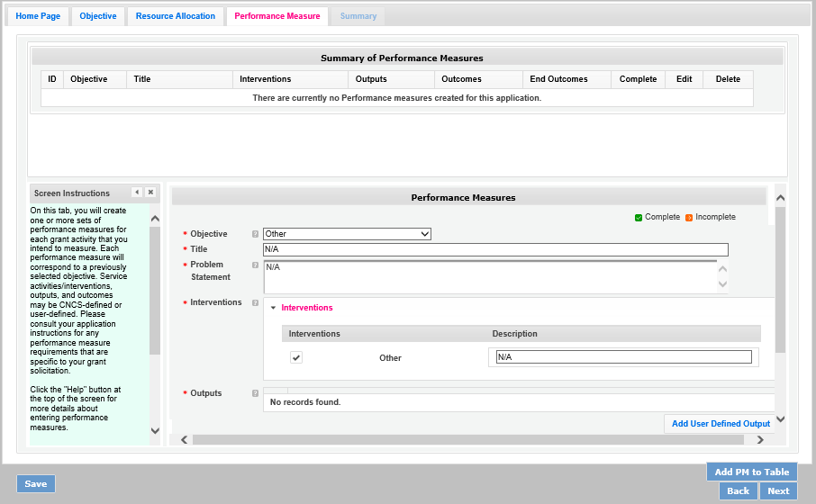Viewport: 816px width, 504px height.
Task: Click the Complete column header
Action: (x=638, y=79)
